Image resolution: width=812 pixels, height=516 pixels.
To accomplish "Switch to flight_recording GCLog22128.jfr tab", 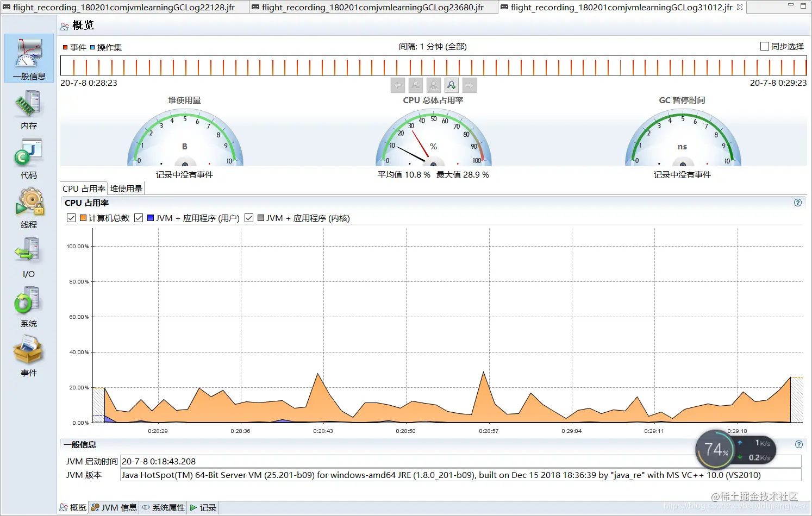I will [124, 7].
